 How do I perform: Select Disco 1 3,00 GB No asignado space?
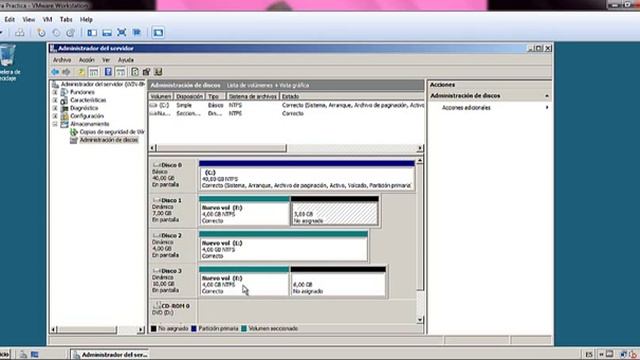[x=334, y=211]
